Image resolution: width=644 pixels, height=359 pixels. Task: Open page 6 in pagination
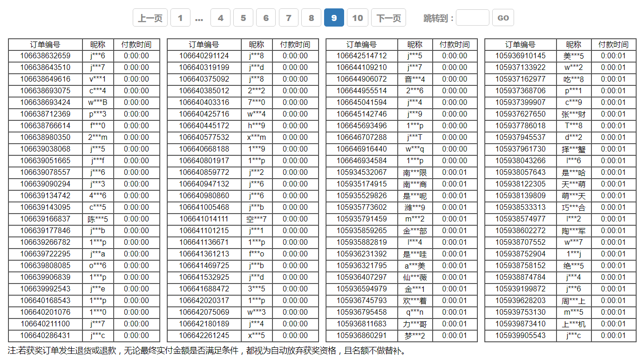[266, 18]
